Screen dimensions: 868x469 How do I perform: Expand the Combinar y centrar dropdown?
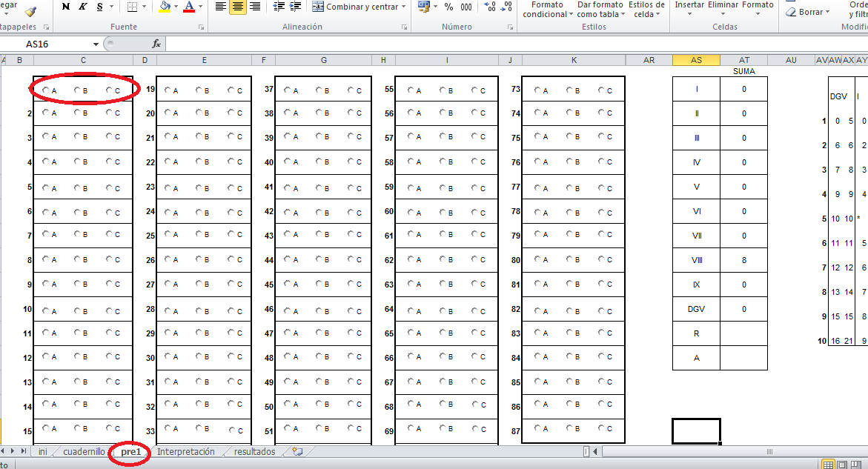coord(403,7)
